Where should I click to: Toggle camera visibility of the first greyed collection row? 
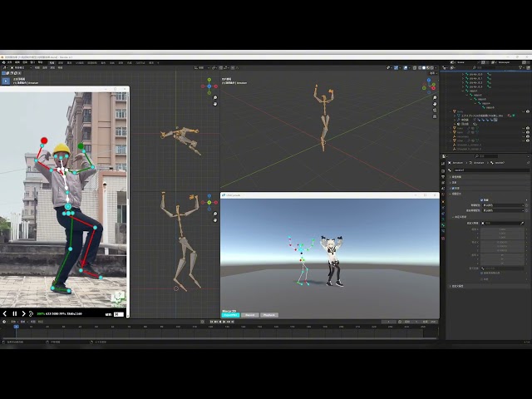pyautogui.click(x=528, y=128)
